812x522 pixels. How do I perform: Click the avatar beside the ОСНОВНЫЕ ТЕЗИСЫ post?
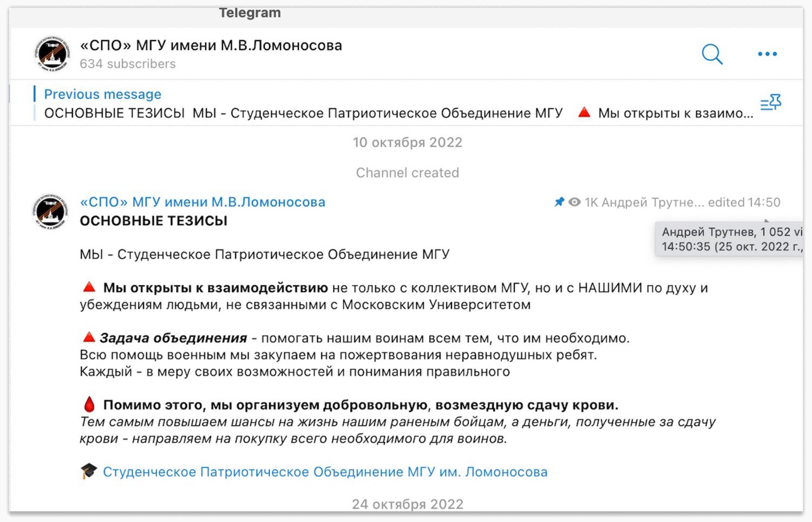[x=50, y=212]
